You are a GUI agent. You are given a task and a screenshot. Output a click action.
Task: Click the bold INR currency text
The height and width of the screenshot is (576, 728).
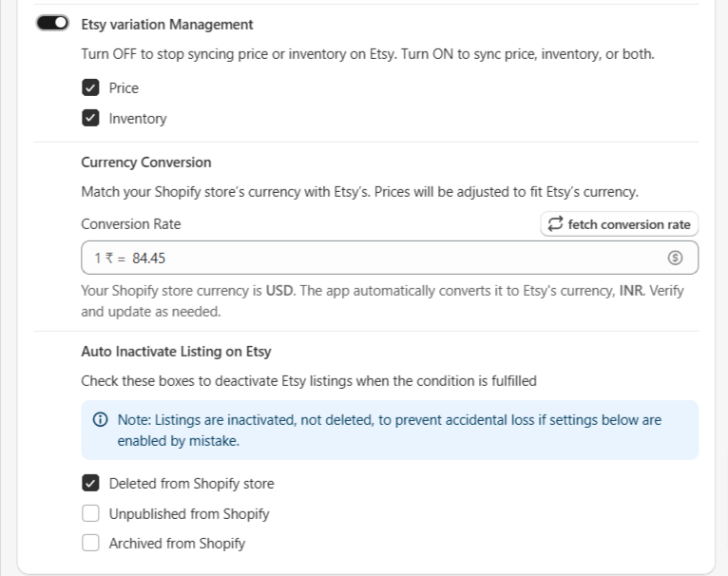[x=631, y=291]
